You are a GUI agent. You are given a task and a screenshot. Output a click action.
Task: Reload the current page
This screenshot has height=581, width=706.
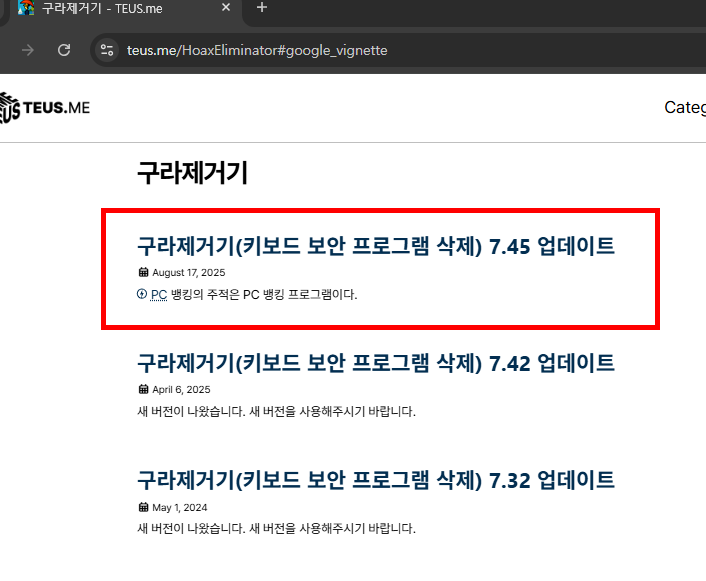[x=64, y=50]
